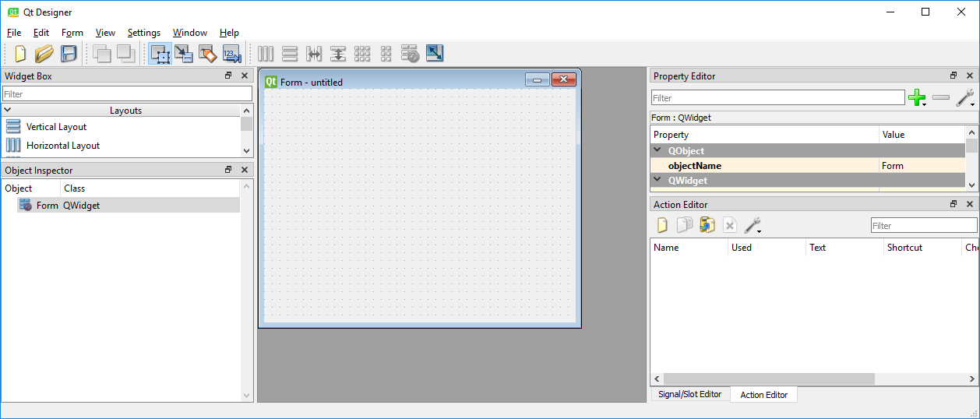Float the Widget Box dock panel
This screenshot has width=980, height=419.
coord(228,76)
